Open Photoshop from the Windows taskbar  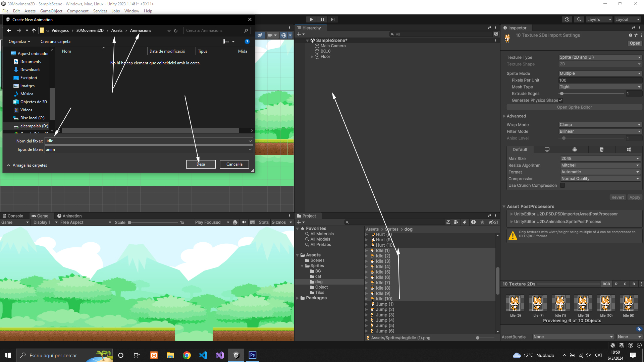tap(252, 355)
